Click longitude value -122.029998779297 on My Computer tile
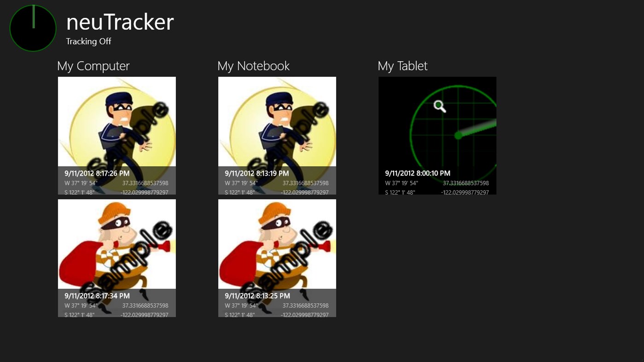This screenshot has width=644, height=362. (x=144, y=192)
